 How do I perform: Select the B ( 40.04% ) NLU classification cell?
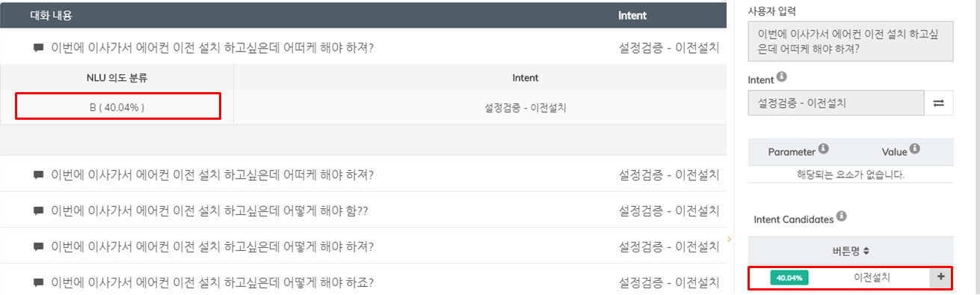click(117, 107)
